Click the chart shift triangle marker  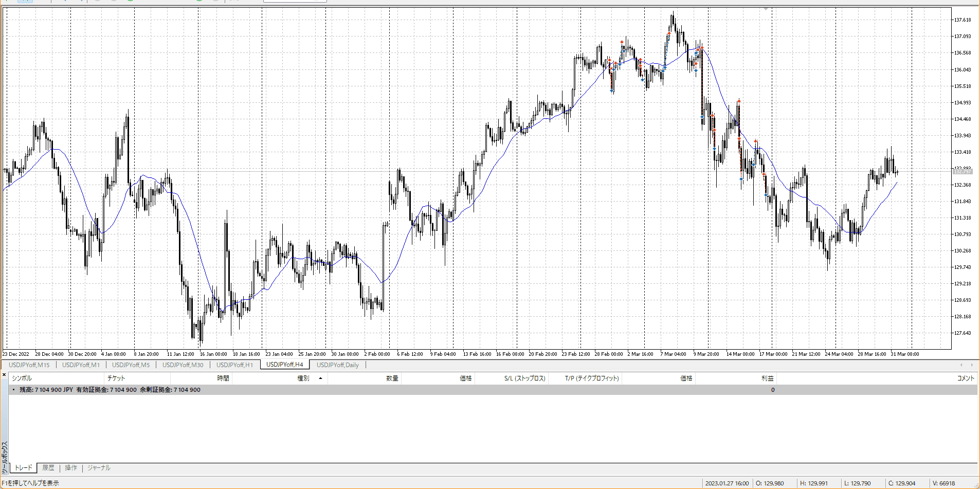click(x=766, y=9)
